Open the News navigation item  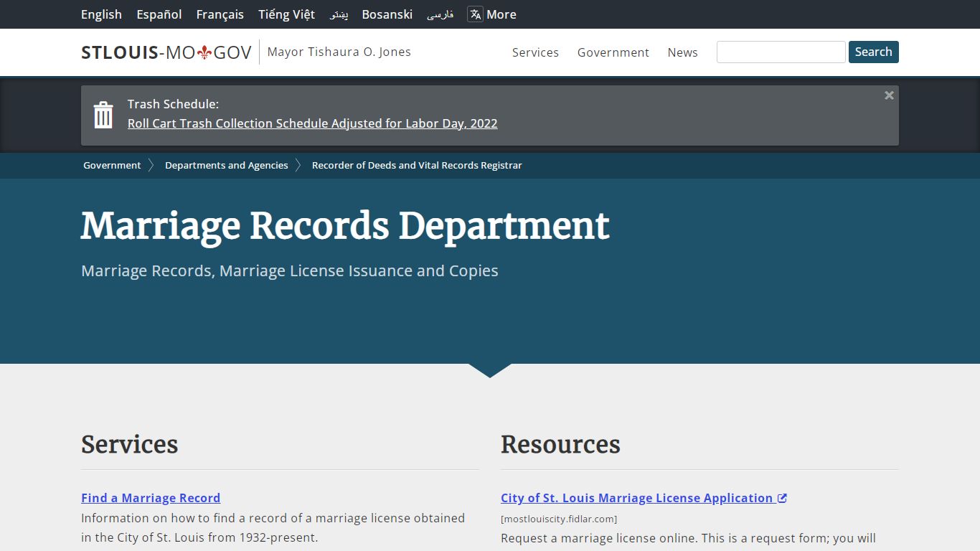click(682, 52)
